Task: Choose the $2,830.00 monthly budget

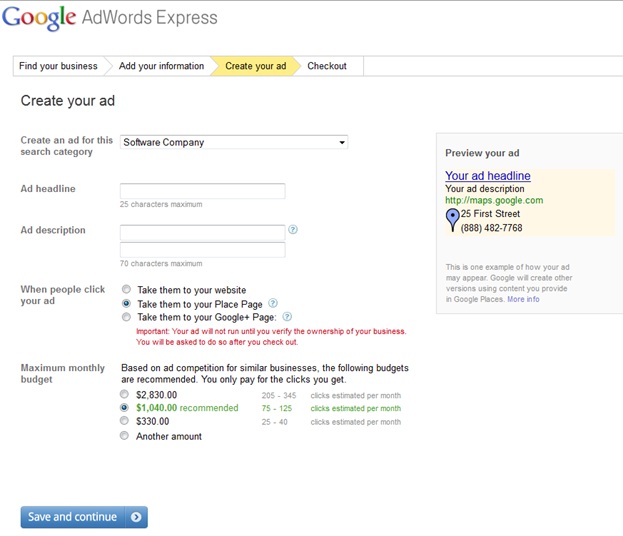Action: pos(125,395)
